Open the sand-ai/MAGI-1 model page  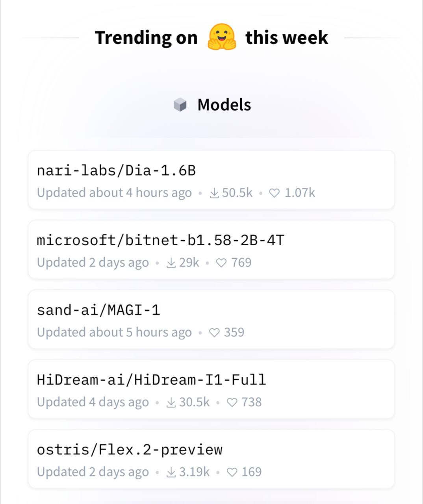[x=211, y=319]
